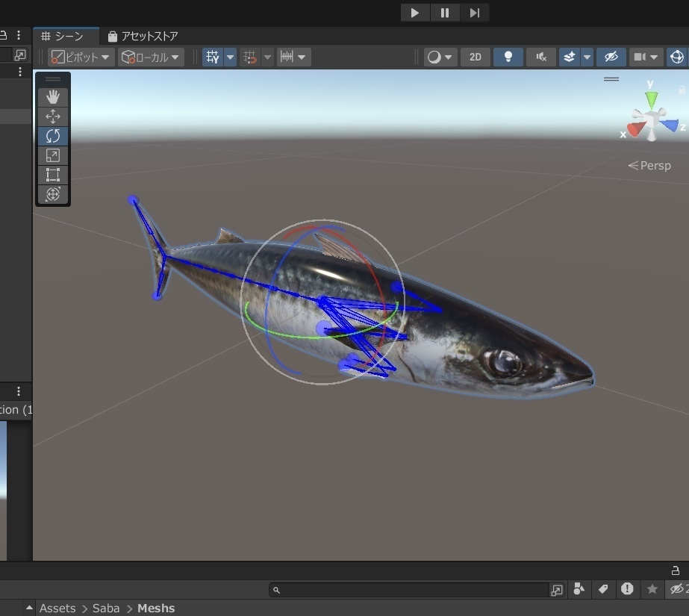Click the orientation gizmo overlay drag handle
The width and height of the screenshot is (689, 616).
tap(611, 79)
